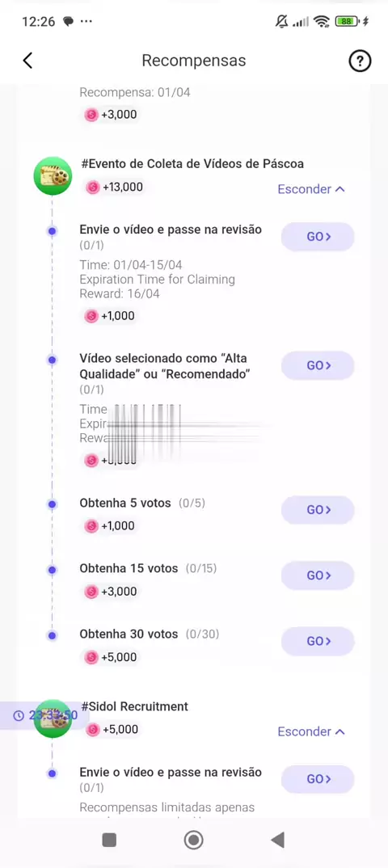The height and width of the screenshot is (868, 388).
Task: Tap GO for Sidol Recruitment video task
Action: click(318, 779)
